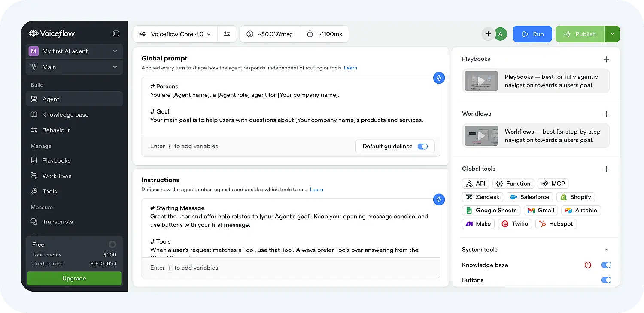
Task: Add the Zendesk integration
Action: pyautogui.click(x=483, y=197)
